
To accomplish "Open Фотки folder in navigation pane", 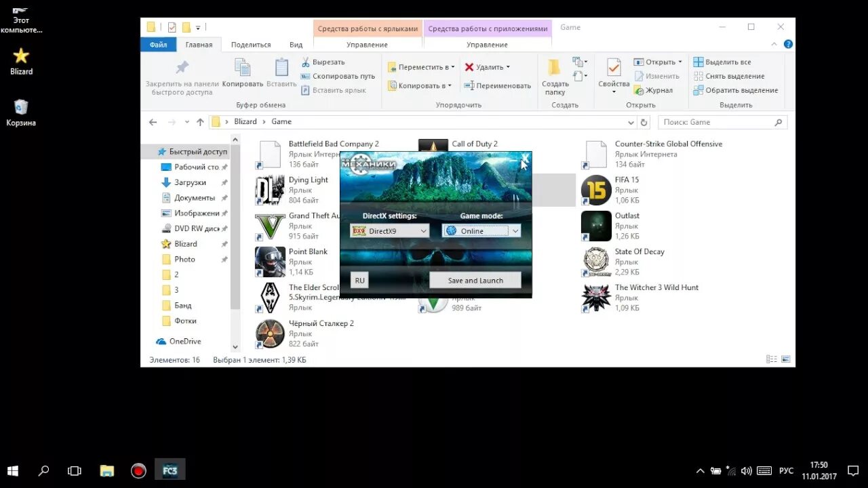I will pos(179,321).
